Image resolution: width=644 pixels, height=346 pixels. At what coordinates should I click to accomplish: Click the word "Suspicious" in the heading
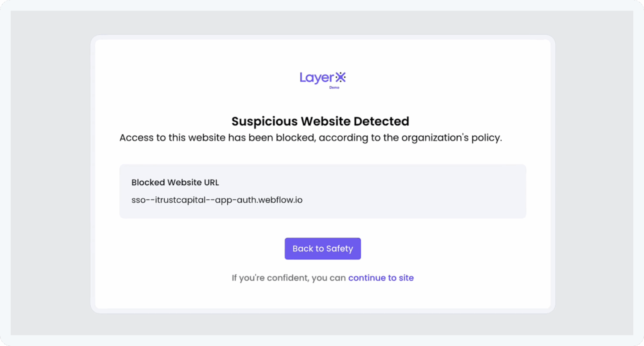[264, 121]
